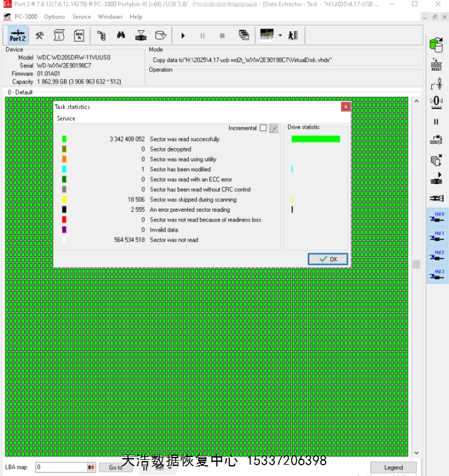The image size is (449, 476).
Task: Click green 'Sector was read successfully' swatch
Action: point(64,139)
